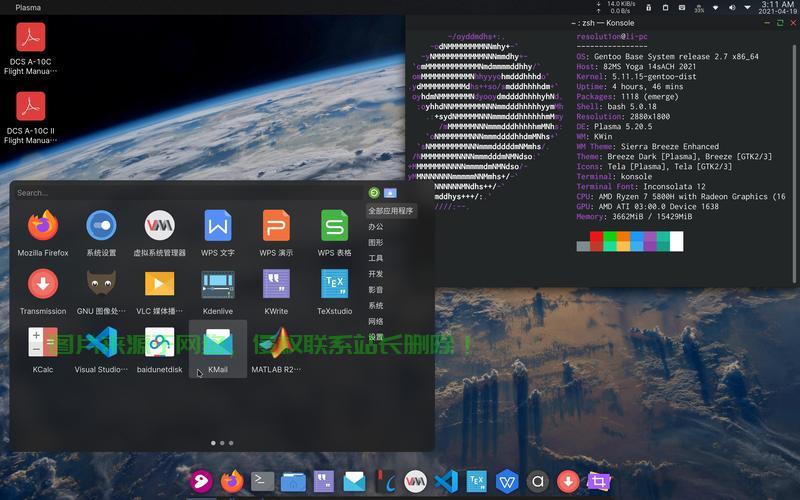Switch to 全部应用程序 category
Viewport: 800px width, 500px height.
(390, 211)
